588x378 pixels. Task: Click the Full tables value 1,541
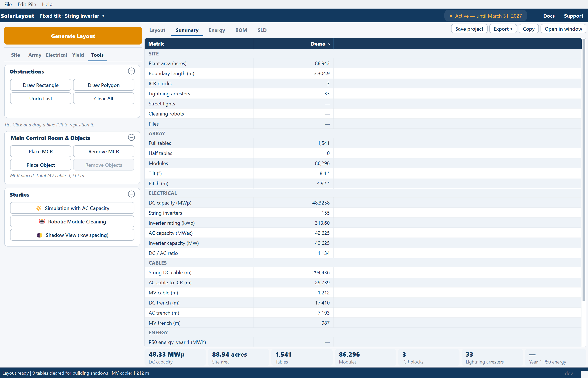[x=323, y=143]
